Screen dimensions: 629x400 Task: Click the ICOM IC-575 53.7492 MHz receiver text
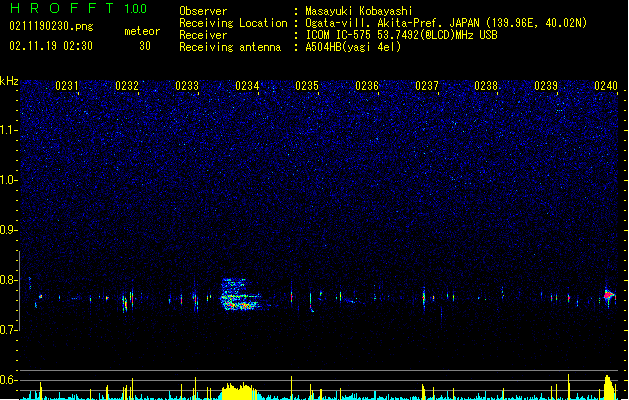402,35
